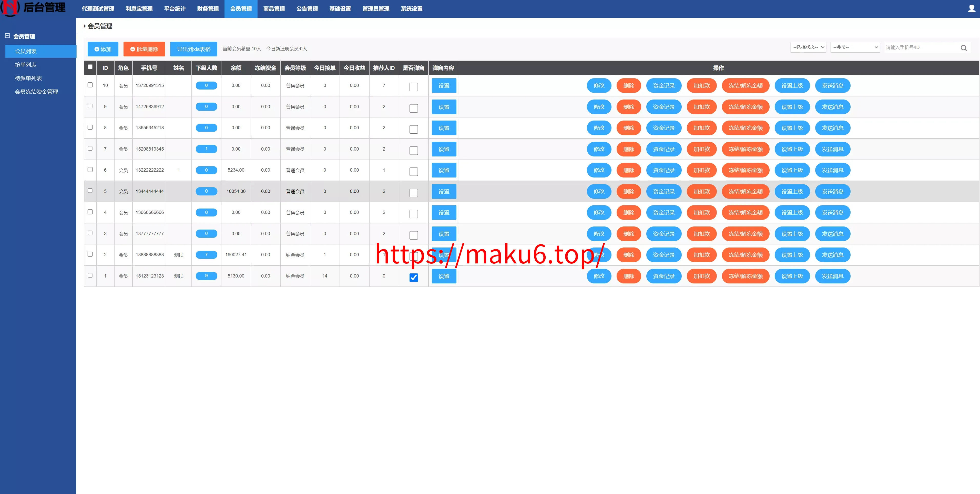The height and width of the screenshot is (494, 980).
Task: Click subordinate count badge 9 for 15123123123
Action: point(206,276)
